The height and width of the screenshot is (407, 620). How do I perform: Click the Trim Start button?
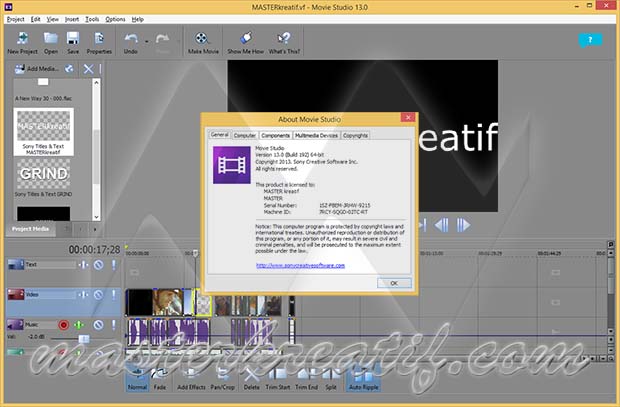(x=278, y=379)
